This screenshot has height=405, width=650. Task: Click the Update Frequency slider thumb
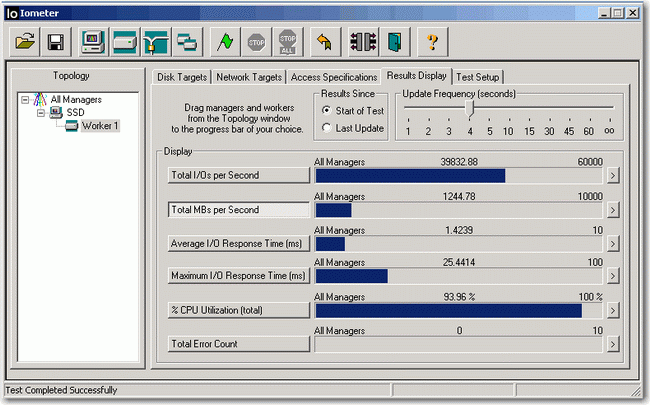tap(469, 109)
